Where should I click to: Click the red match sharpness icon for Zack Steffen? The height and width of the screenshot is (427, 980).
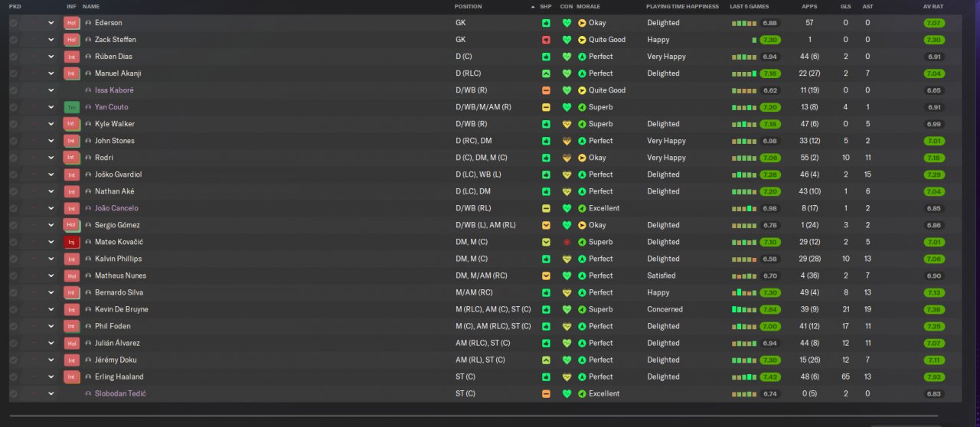coord(546,40)
